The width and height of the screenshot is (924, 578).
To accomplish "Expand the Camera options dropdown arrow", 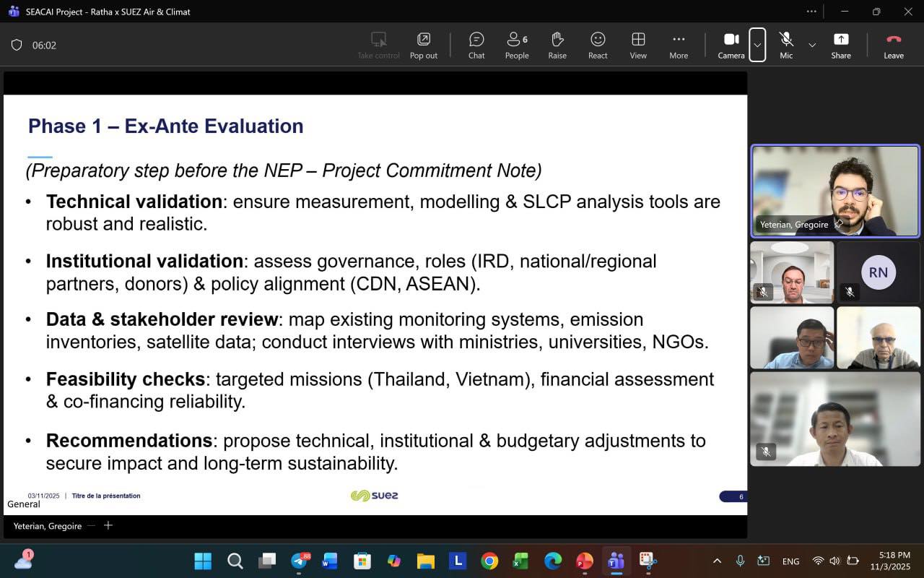I will pos(757,45).
